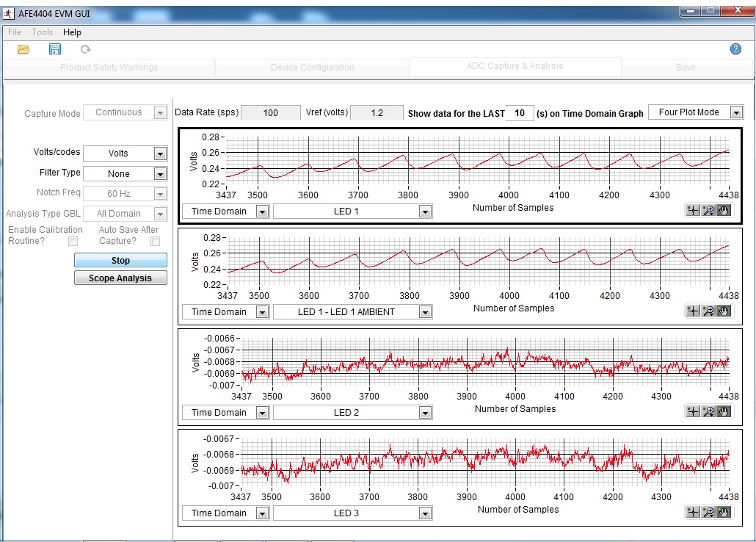Select cursor crosshair tool on LED 3 plot
756x542 pixels.
click(693, 512)
